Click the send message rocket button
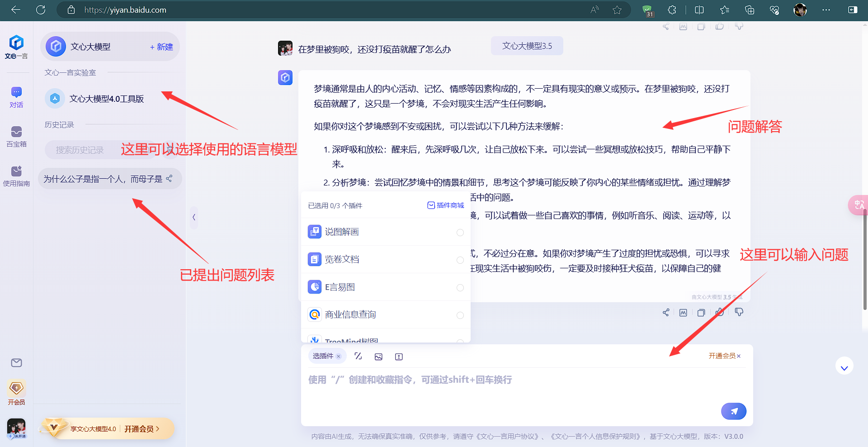Viewport: 868px width, 447px height. [733, 411]
